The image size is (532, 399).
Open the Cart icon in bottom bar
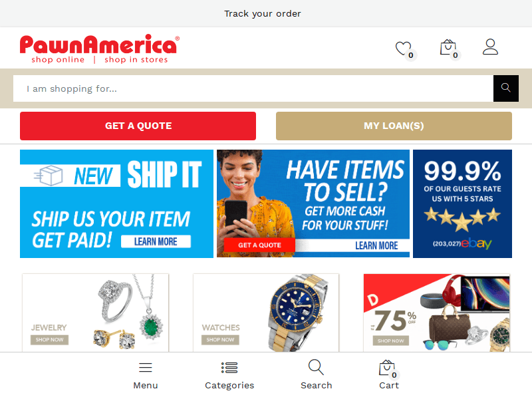[387, 368]
